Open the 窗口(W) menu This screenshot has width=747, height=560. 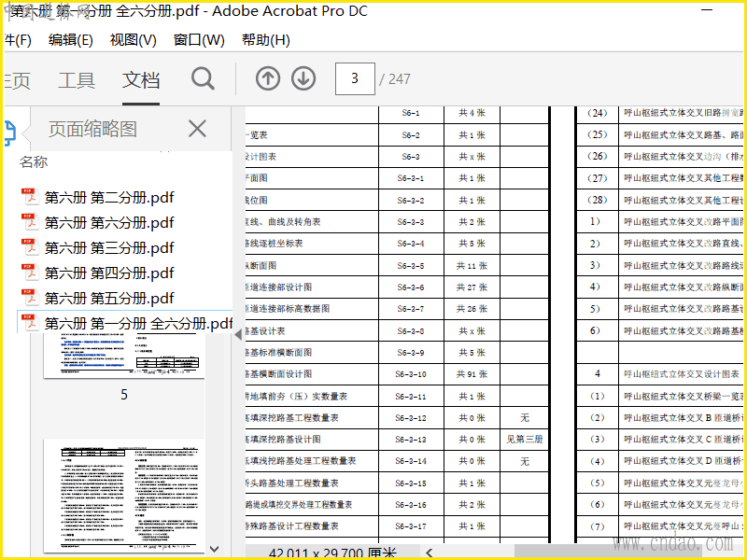(x=199, y=40)
